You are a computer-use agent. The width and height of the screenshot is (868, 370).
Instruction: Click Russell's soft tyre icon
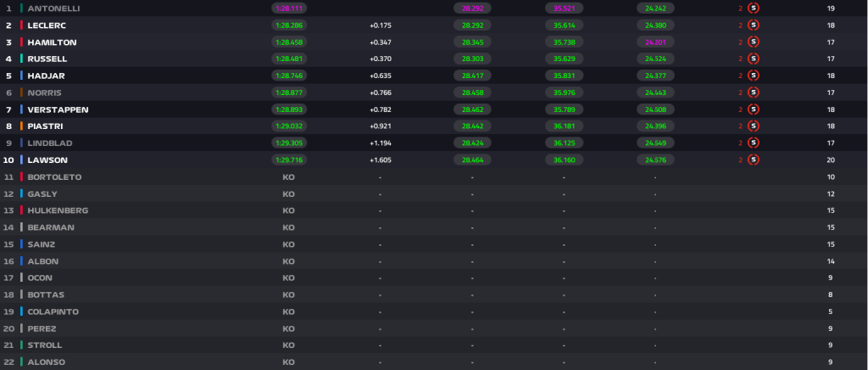(x=753, y=59)
